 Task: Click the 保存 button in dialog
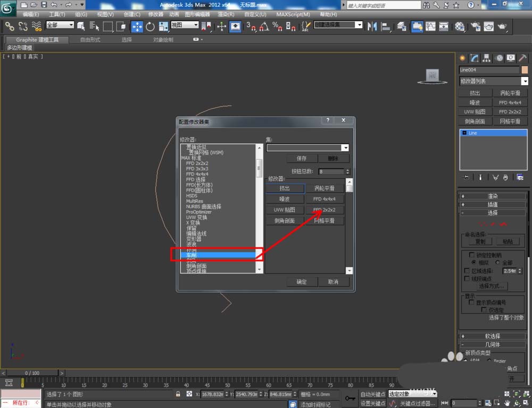[x=302, y=159]
